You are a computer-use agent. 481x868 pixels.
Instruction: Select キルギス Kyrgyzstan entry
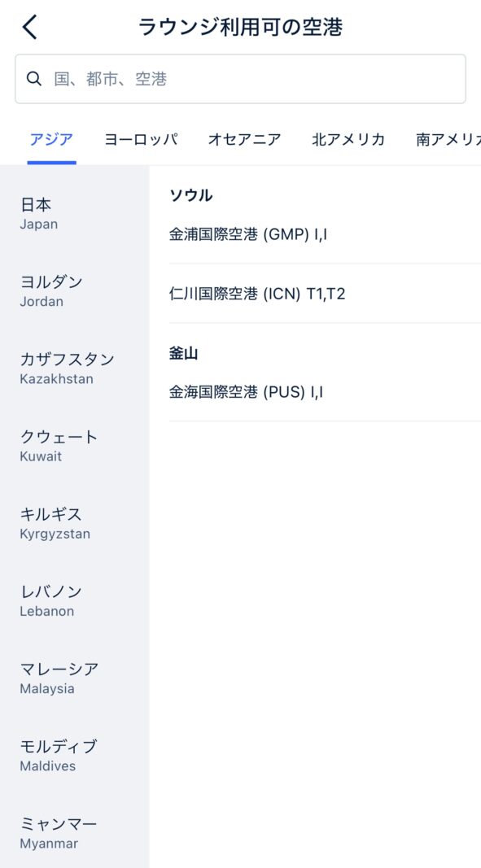(x=74, y=524)
